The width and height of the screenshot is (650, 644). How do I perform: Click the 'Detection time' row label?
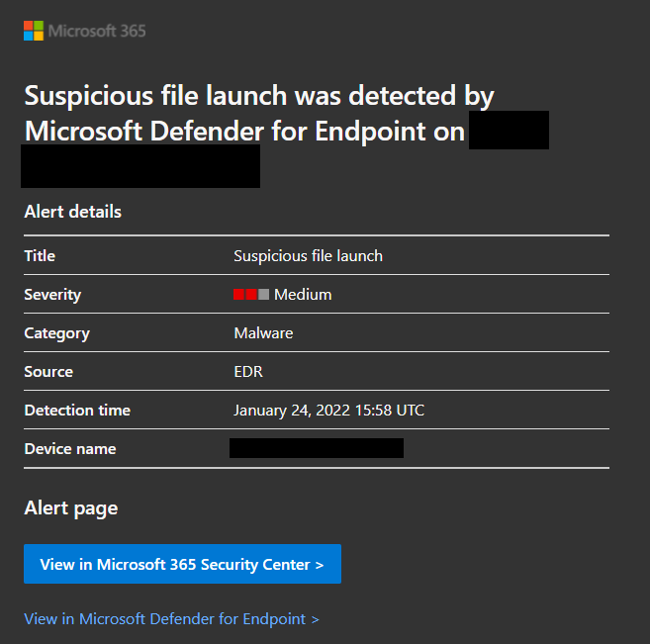77,410
